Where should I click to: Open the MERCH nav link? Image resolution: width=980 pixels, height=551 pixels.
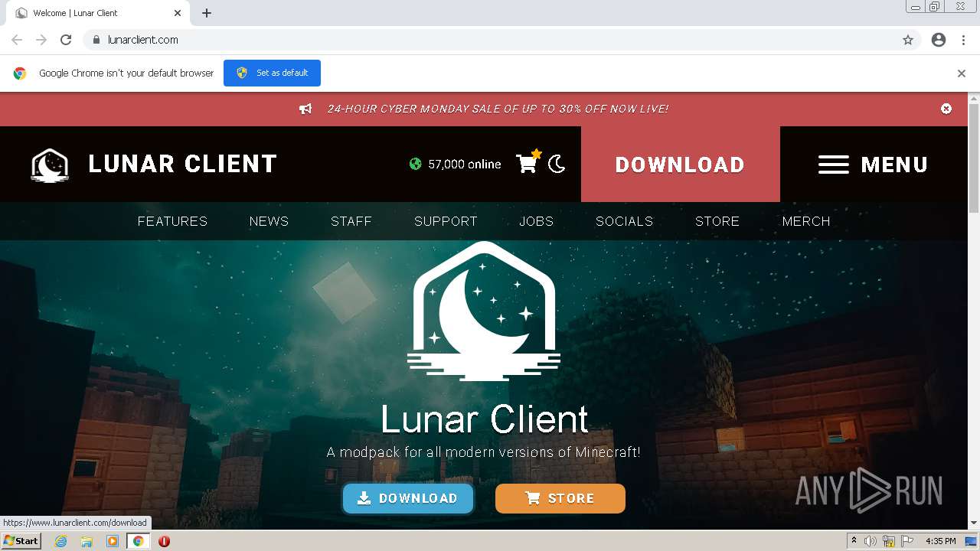[x=806, y=221]
